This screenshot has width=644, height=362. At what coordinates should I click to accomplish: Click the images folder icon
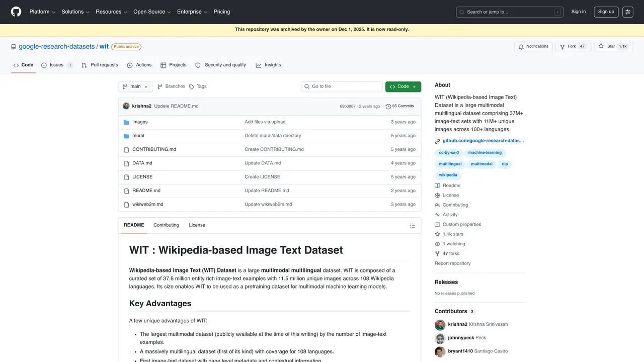click(127, 122)
